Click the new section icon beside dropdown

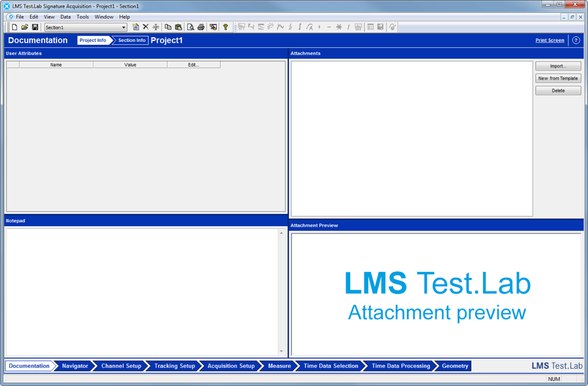click(x=136, y=27)
